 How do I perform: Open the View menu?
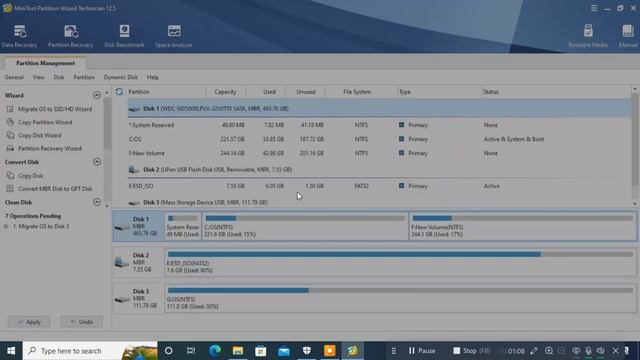(x=38, y=77)
